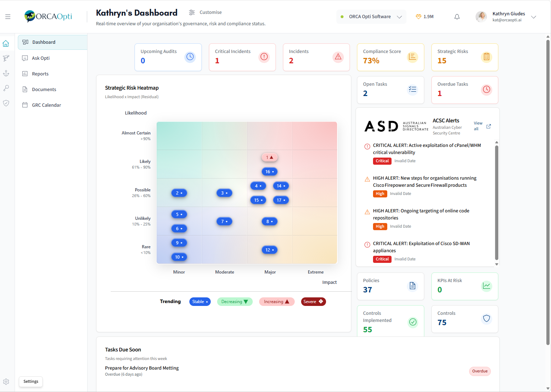Select Dashboard in the sidebar
The width and height of the screenshot is (551, 392).
tap(52, 42)
